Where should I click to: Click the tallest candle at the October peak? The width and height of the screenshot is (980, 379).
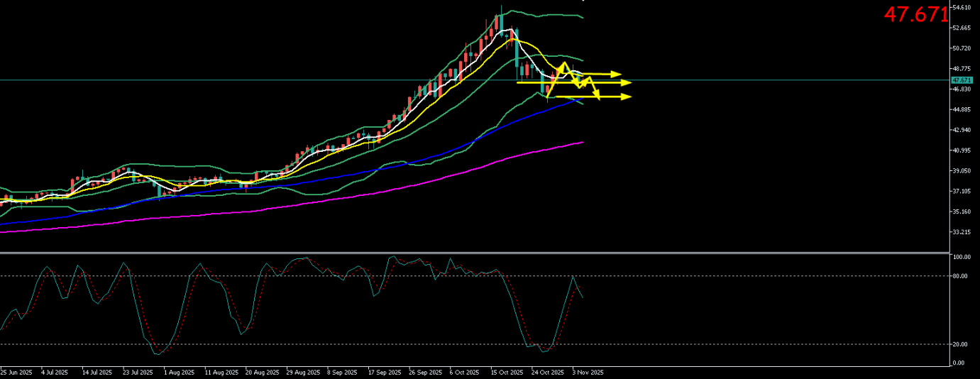click(x=502, y=21)
